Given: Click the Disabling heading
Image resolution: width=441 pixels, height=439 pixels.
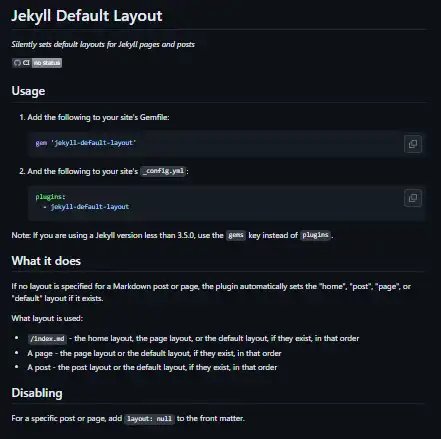Looking at the screenshot, I should click(37, 393).
